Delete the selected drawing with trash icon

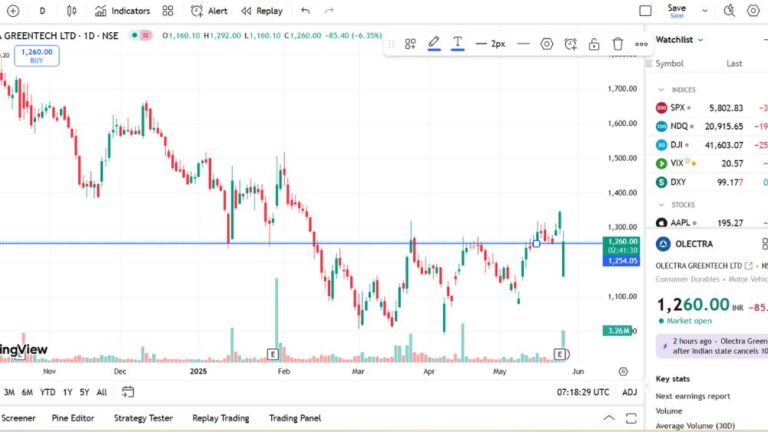coord(618,44)
